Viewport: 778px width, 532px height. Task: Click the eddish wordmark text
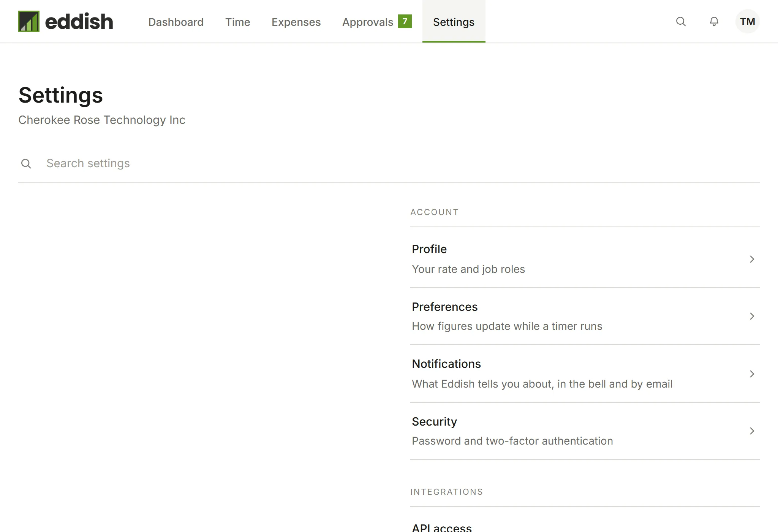coord(79,22)
